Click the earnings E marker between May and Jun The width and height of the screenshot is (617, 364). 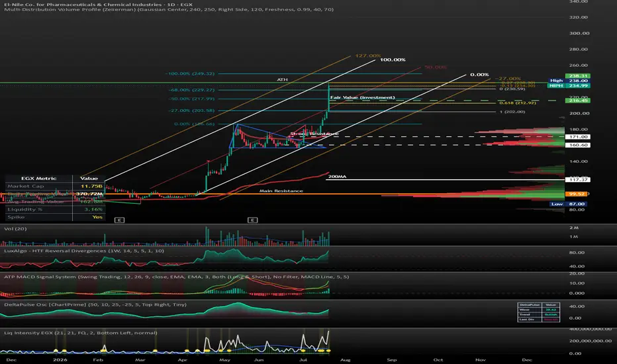(253, 220)
